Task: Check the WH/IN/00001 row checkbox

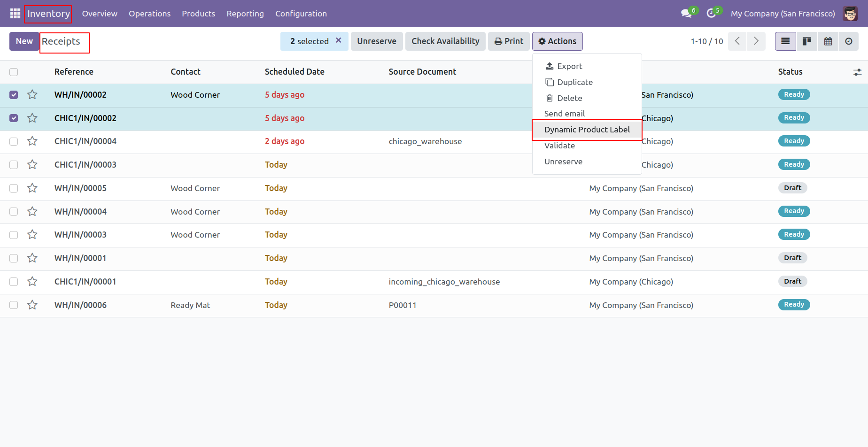Action: coord(14,258)
